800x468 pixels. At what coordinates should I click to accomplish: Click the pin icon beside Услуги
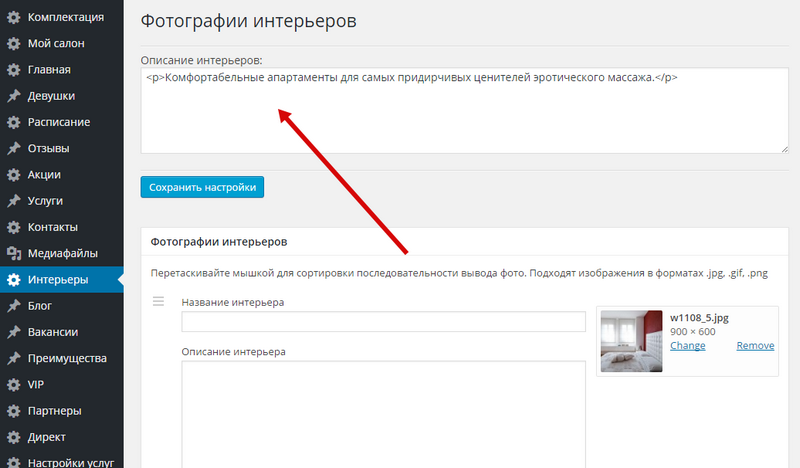[x=14, y=201]
